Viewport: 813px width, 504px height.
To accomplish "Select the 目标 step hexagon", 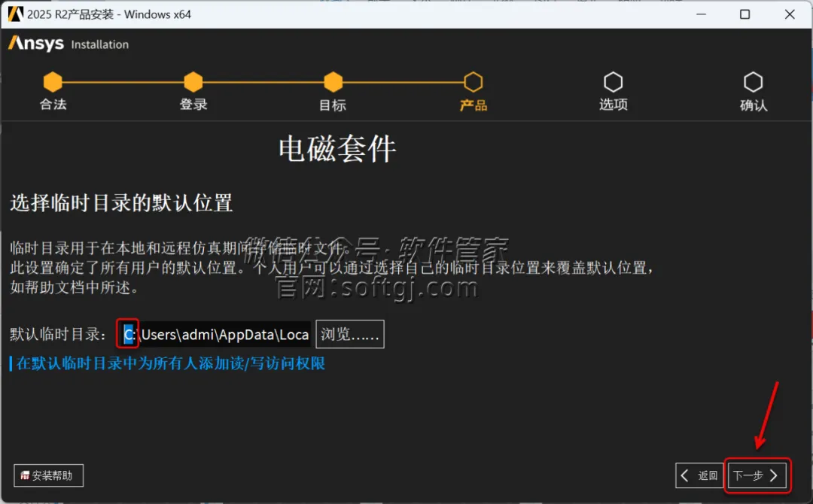I will pyautogui.click(x=333, y=81).
